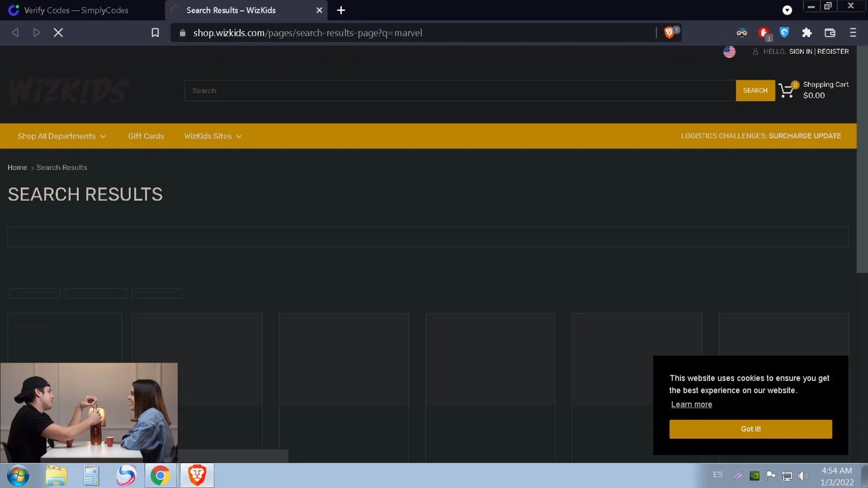Bookmark this page with the bookmark icon

(155, 33)
